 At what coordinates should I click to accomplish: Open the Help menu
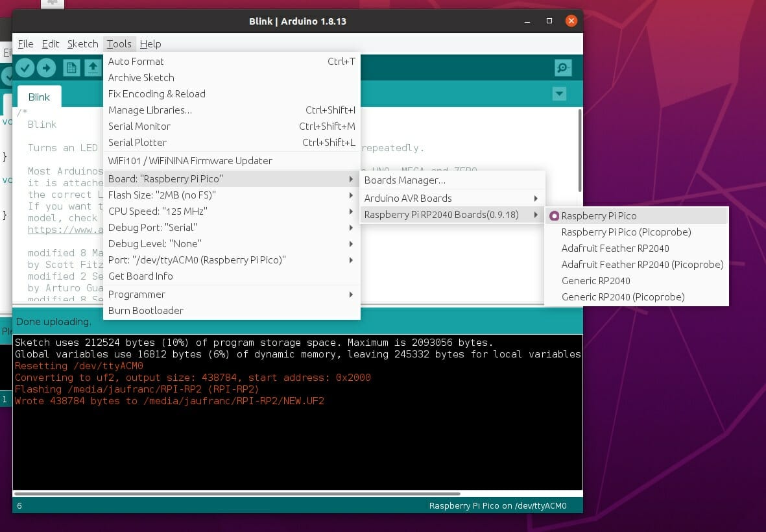click(x=150, y=44)
